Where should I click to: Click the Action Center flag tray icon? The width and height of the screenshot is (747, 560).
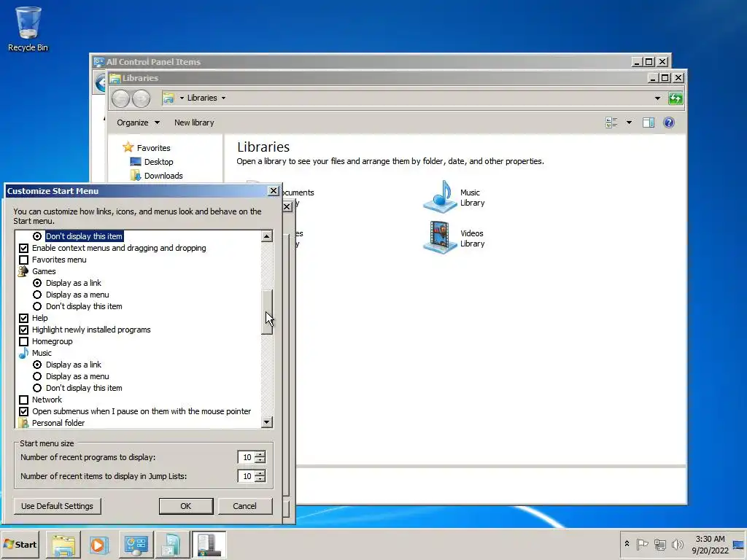642,544
